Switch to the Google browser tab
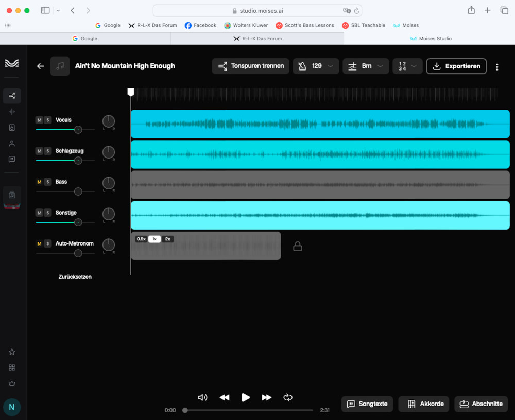Image resolution: width=515 pixels, height=420 pixels. (x=85, y=39)
